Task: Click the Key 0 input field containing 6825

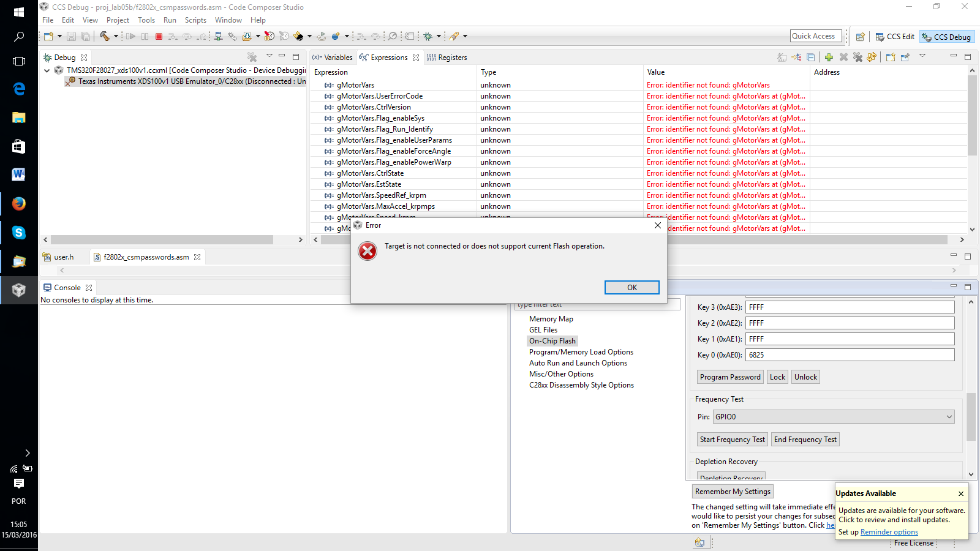Action: coord(849,354)
